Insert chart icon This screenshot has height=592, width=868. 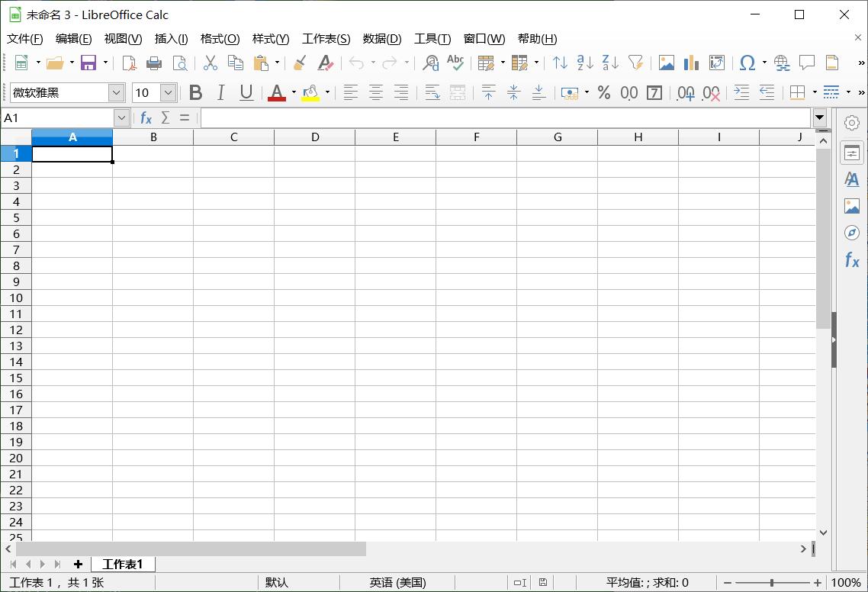click(x=691, y=63)
